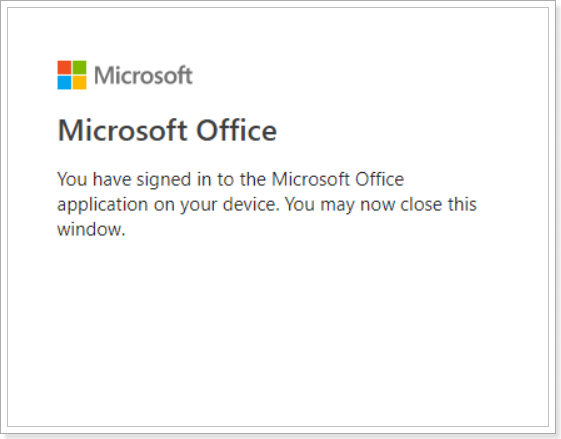
Task: Click the word "Office" in the large heading
Action: pyautogui.click(x=236, y=130)
